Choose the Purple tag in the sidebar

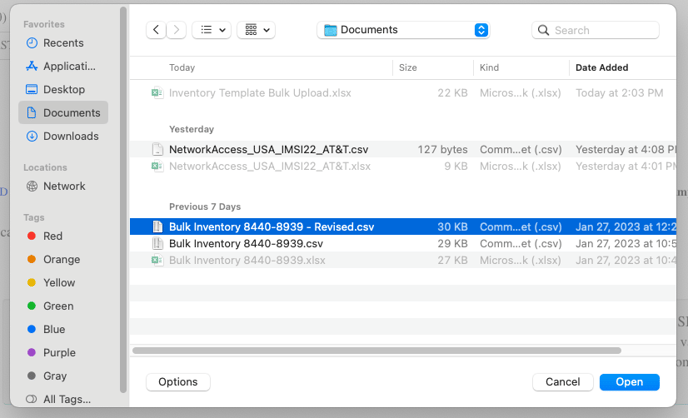pos(59,352)
